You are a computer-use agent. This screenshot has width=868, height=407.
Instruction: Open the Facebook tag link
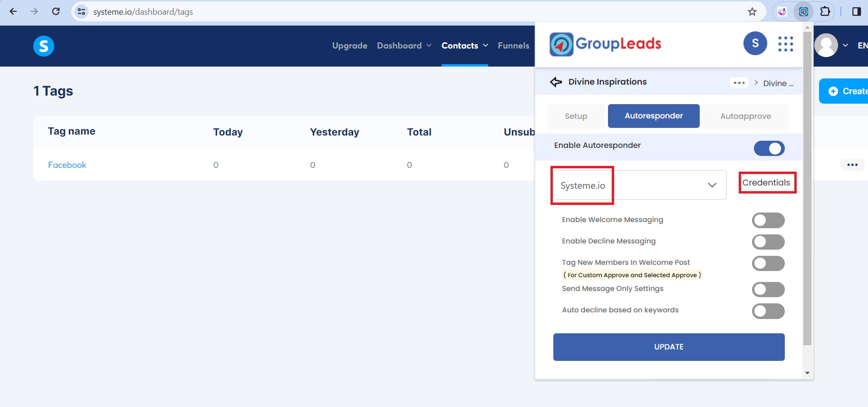click(67, 165)
